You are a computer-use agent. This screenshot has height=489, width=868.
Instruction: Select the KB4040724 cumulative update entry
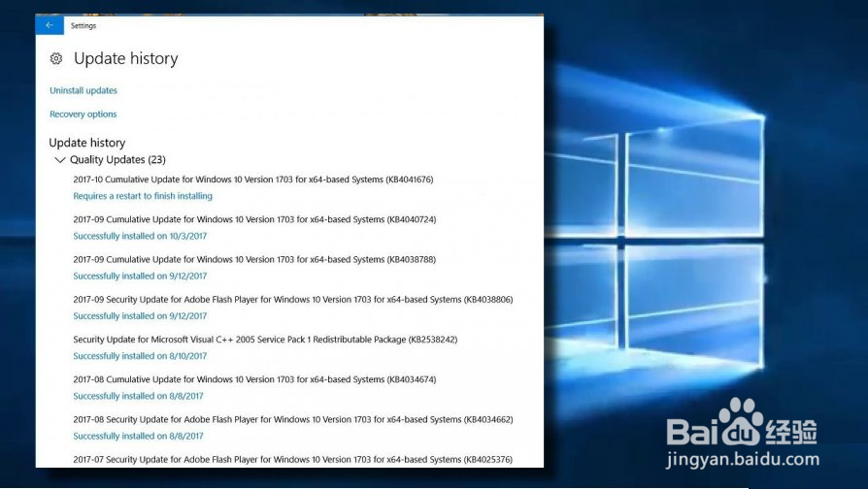point(254,219)
